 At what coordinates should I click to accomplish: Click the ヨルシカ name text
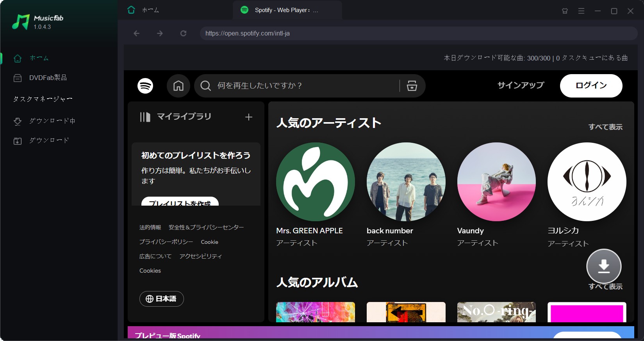coord(563,231)
